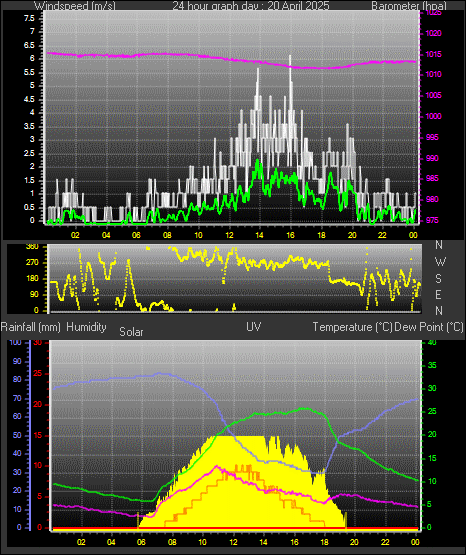
Task: Click the 14 hour marker on wind graph
Action: 259,235
